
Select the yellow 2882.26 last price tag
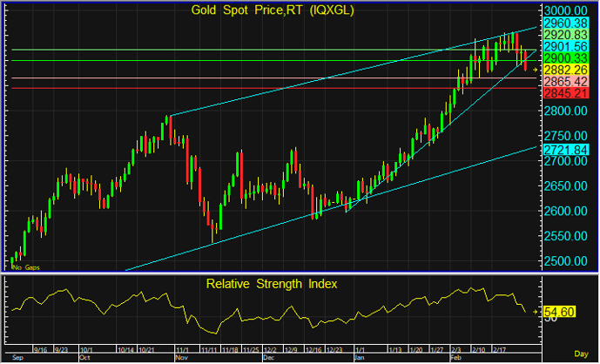pyautogui.click(x=565, y=69)
